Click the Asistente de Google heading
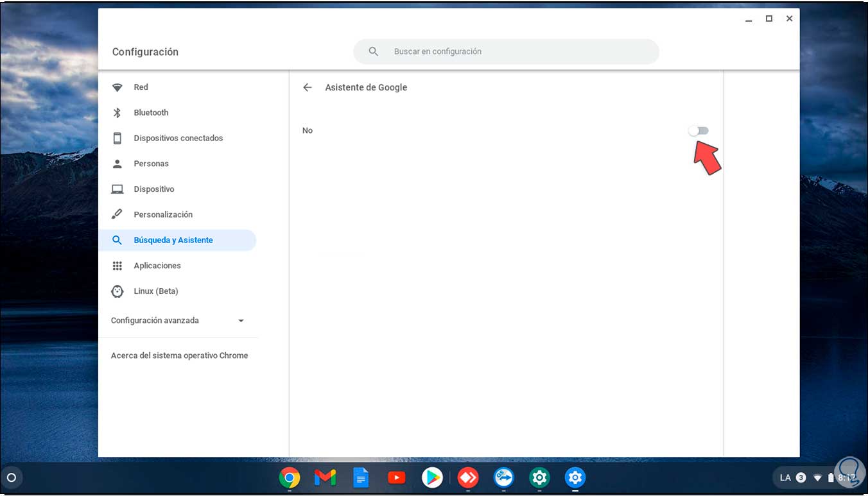 (366, 87)
